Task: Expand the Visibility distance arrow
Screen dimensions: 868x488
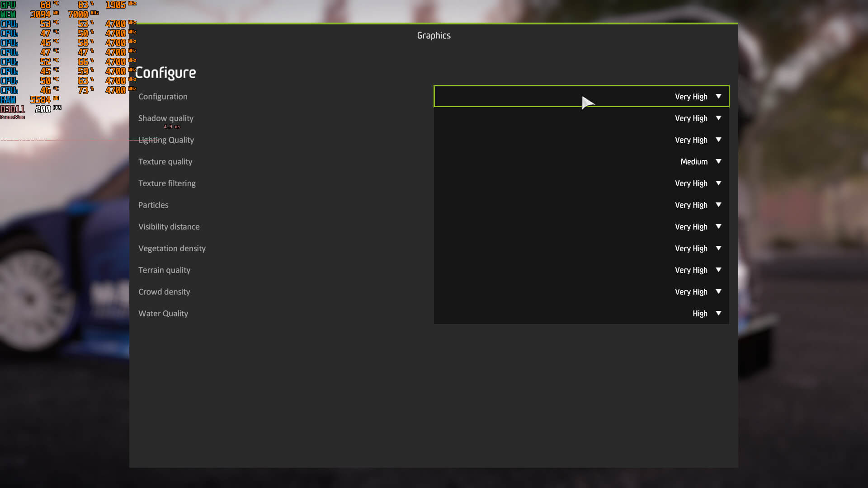Action: point(718,226)
